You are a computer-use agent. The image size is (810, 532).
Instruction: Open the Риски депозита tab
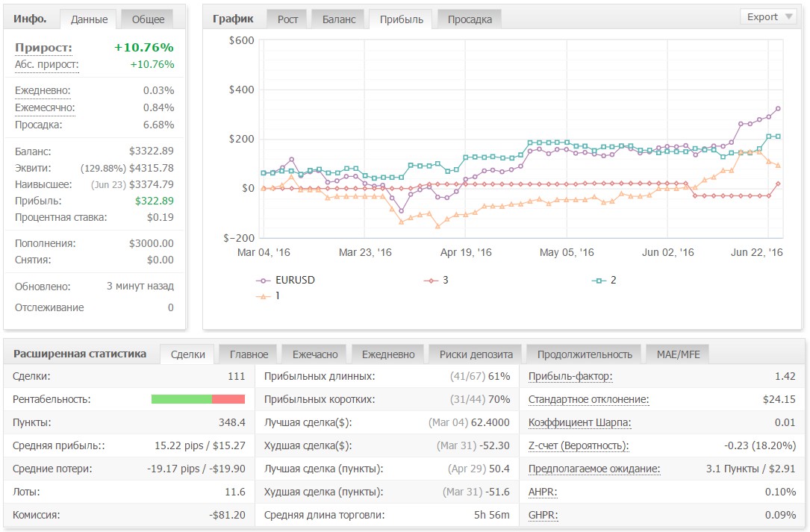[x=476, y=354]
